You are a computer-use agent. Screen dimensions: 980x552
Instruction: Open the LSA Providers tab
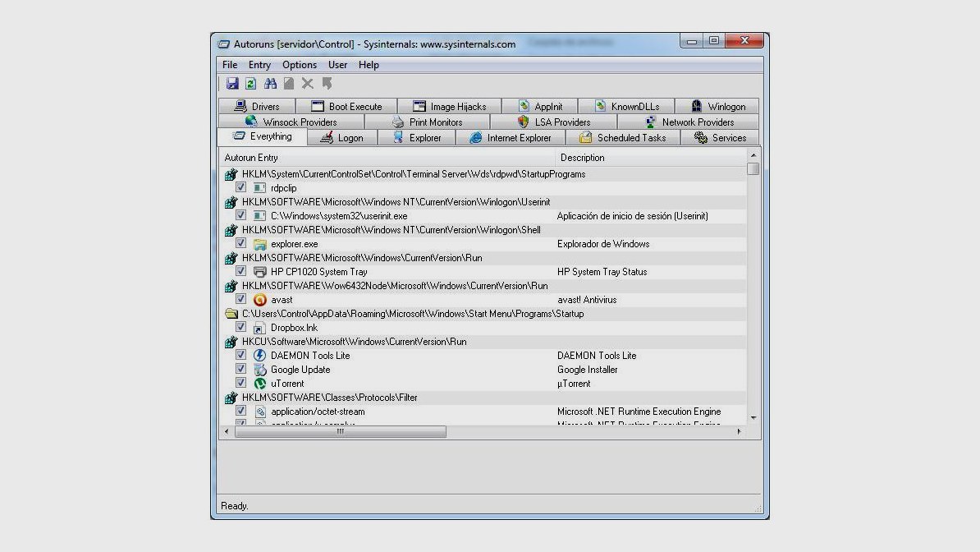(554, 122)
